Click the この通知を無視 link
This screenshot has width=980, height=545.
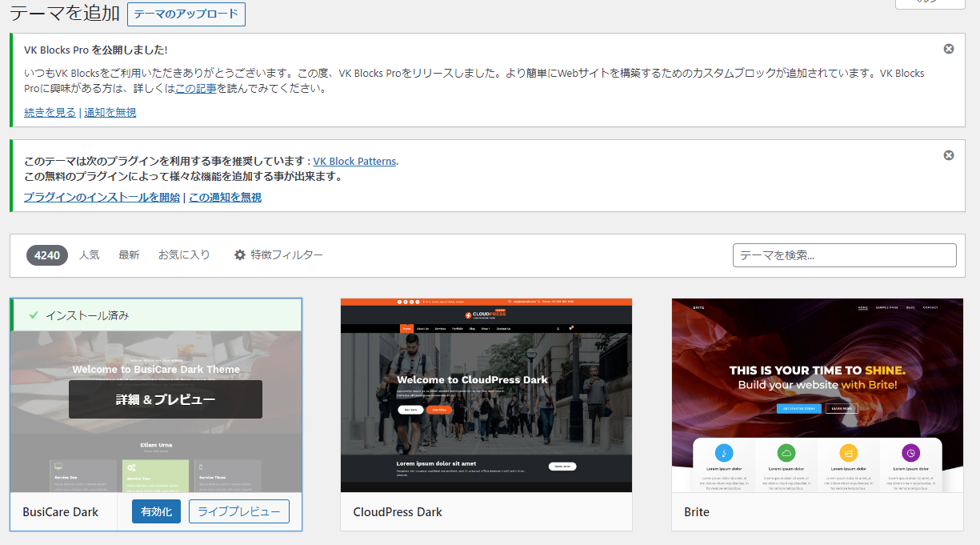[x=225, y=197]
